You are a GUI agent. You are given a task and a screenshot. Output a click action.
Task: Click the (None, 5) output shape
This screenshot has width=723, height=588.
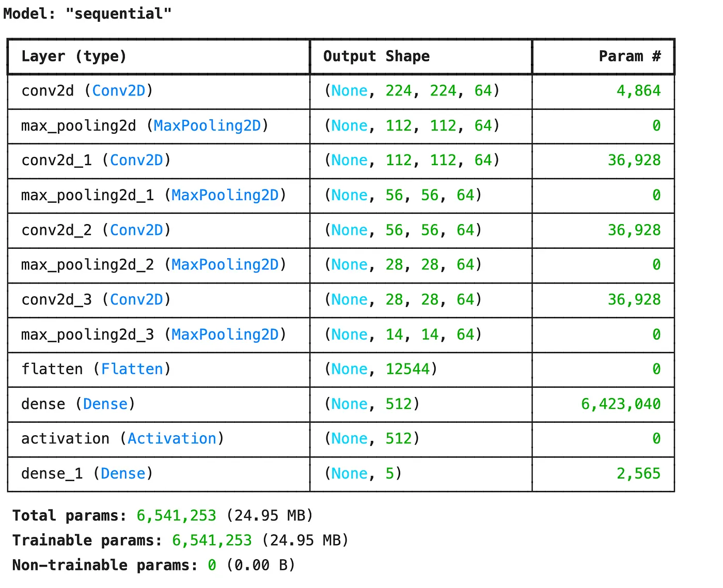363,473
